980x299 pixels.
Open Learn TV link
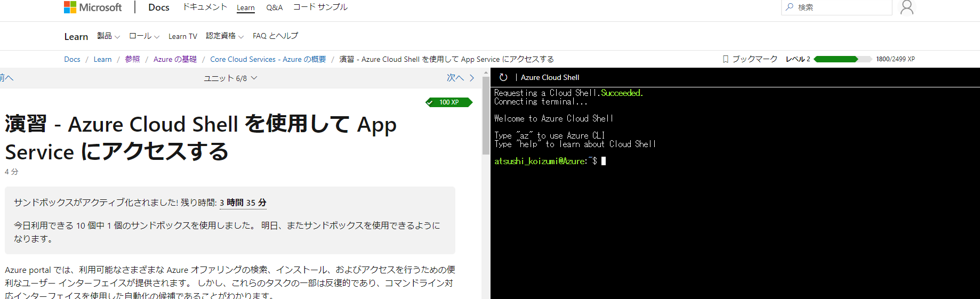182,36
